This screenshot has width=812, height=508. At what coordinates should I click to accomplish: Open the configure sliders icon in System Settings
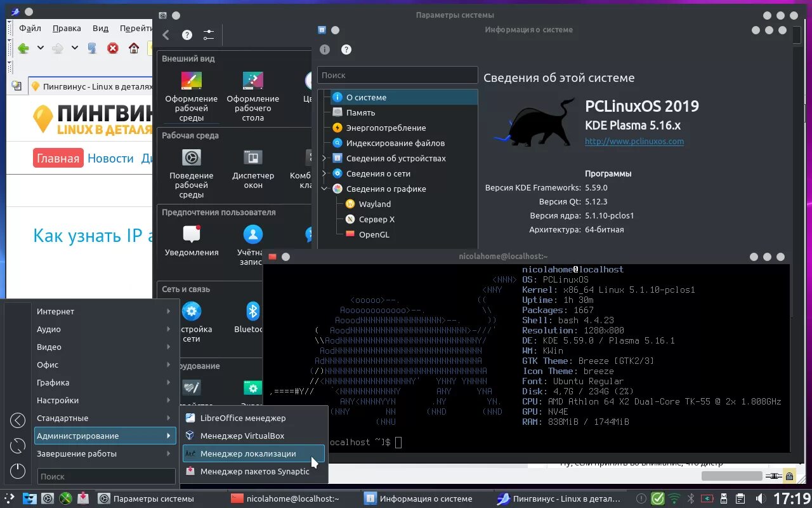(x=208, y=35)
